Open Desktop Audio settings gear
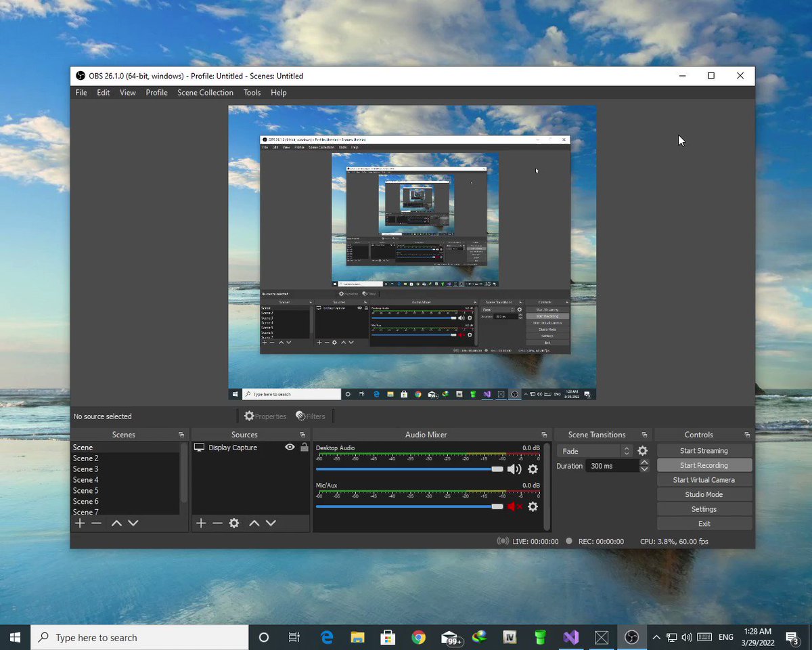The image size is (812, 650). [533, 469]
